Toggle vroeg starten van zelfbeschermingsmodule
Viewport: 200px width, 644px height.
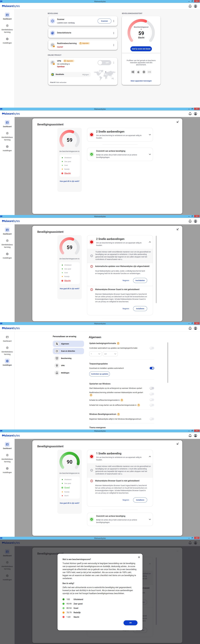point(152,405)
